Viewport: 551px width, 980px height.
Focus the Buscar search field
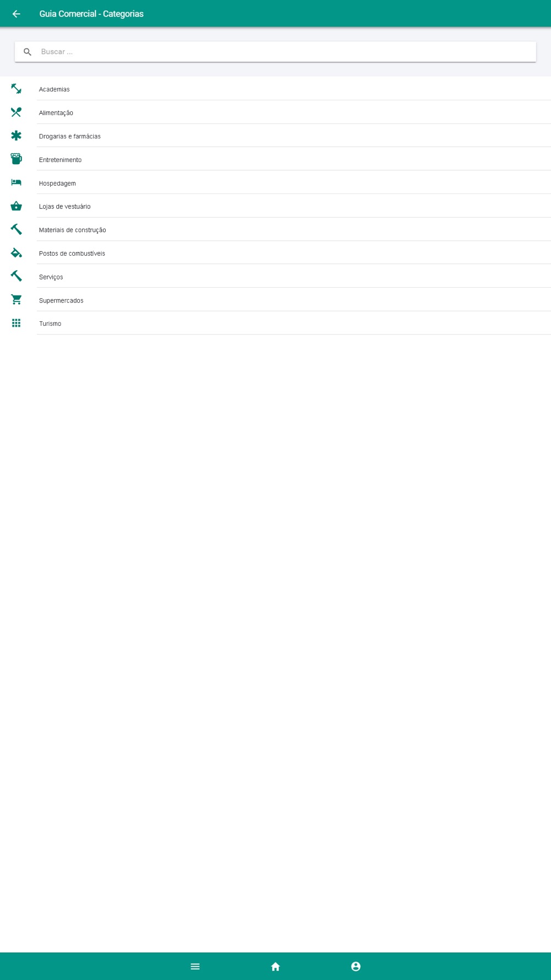click(275, 52)
